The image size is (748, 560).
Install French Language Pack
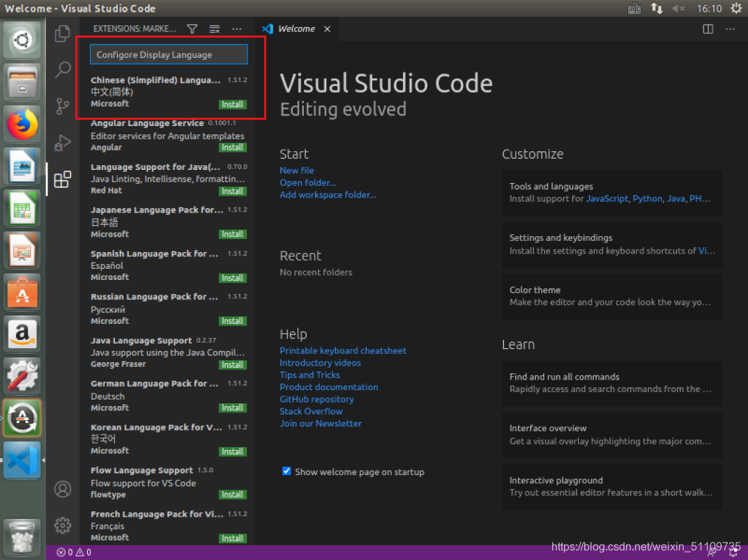click(232, 538)
